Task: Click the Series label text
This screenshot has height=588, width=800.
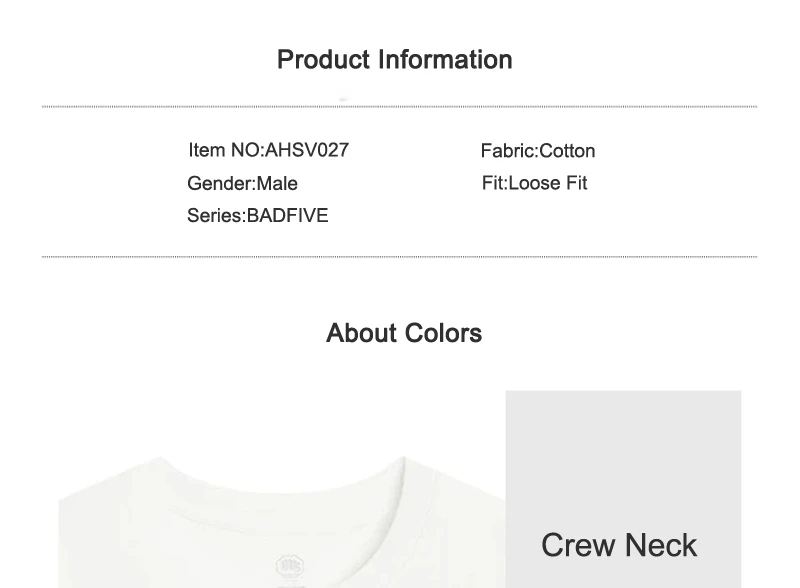Action: (216, 215)
